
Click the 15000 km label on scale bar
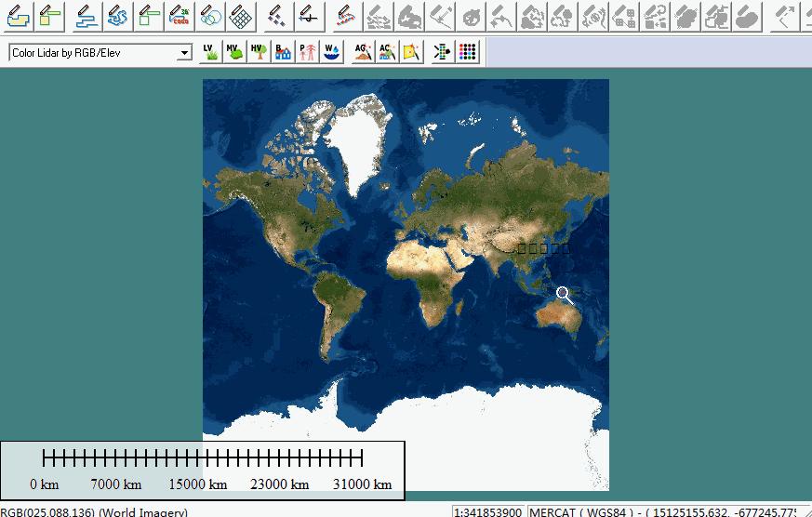[198, 484]
